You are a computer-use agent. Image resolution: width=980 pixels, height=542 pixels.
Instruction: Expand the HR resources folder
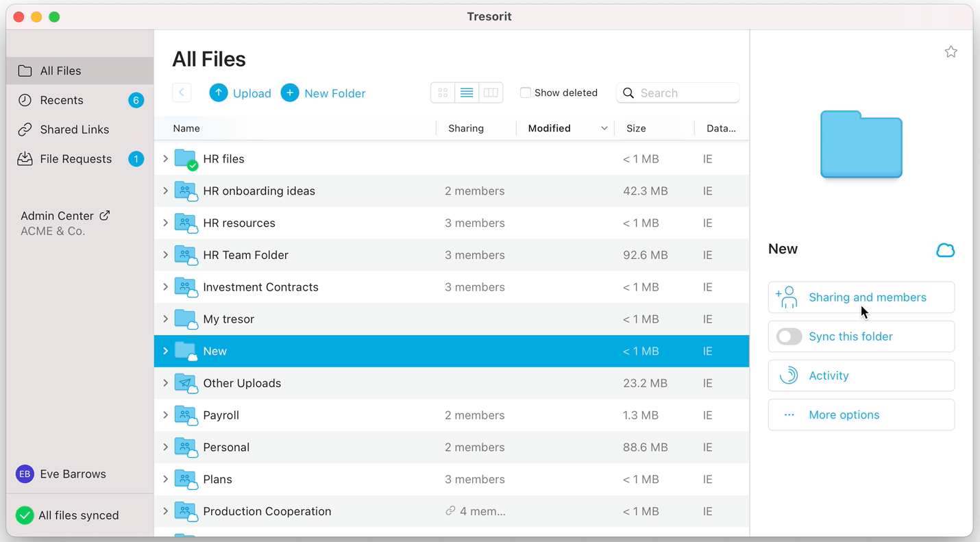[x=165, y=223]
